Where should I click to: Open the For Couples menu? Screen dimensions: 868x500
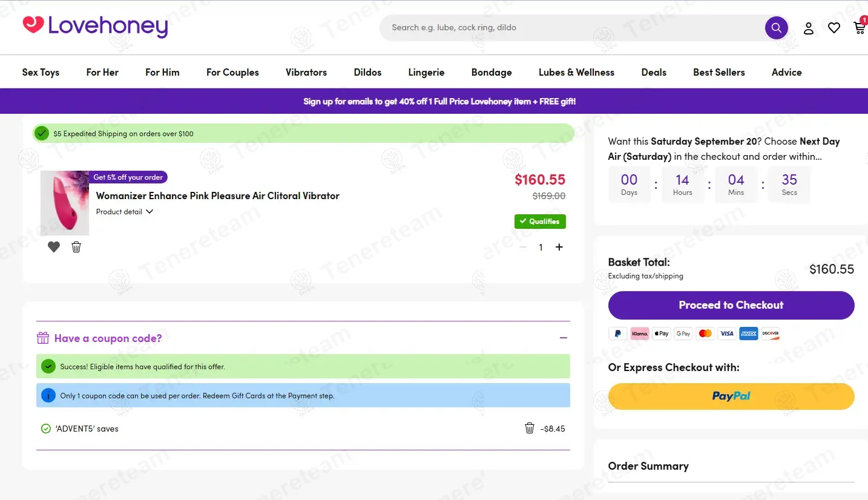[x=232, y=72]
